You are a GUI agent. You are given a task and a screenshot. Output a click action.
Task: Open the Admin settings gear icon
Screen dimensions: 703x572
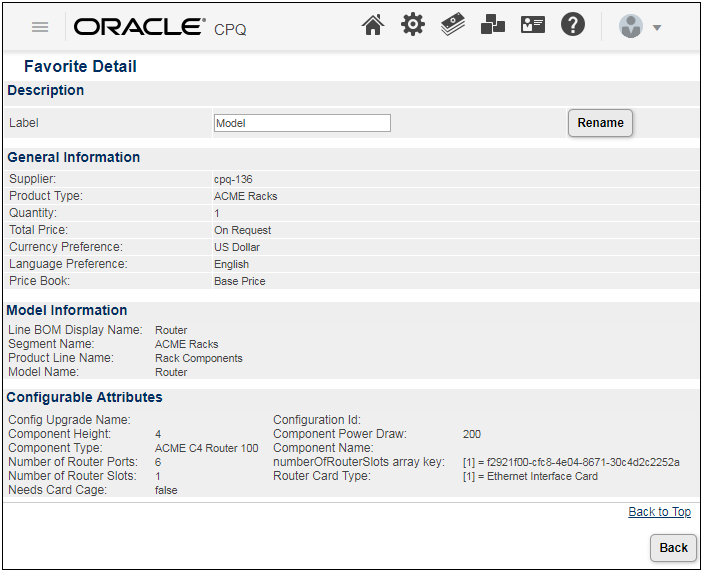tap(412, 24)
